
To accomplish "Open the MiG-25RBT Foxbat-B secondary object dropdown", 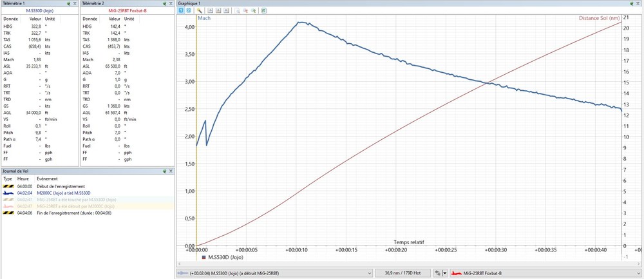I will (x=547, y=273).
